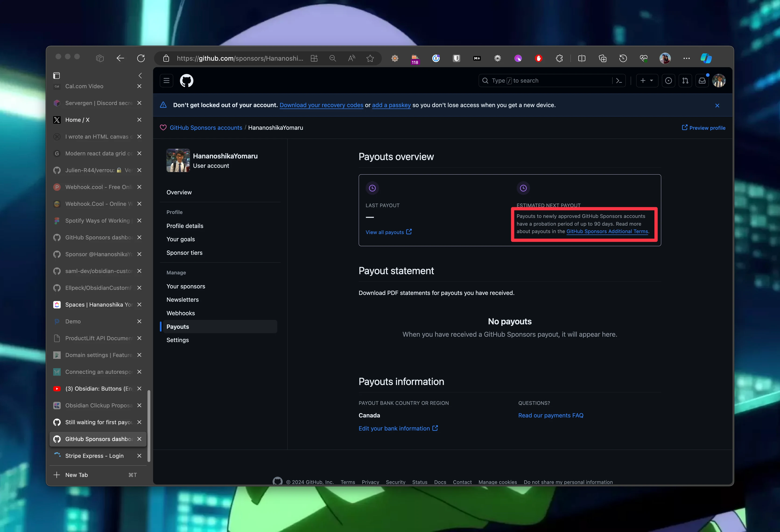Open GitHub issues icon in header
The width and height of the screenshot is (780, 532).
pos(668,80)
